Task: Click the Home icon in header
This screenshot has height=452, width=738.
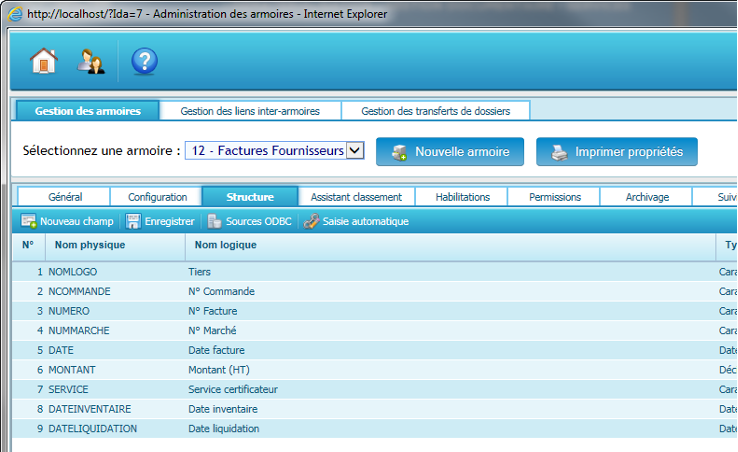Action: pyautogui.click(x=44, y=62)
